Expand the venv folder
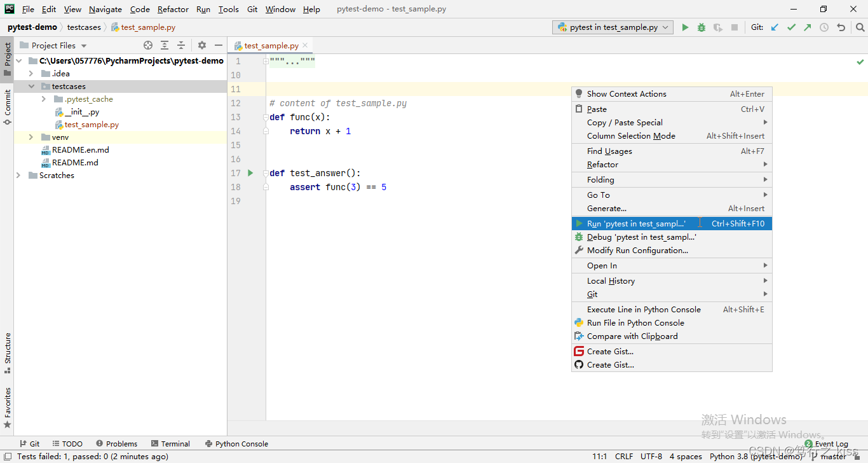868x463 pixels. pos(31,137)
